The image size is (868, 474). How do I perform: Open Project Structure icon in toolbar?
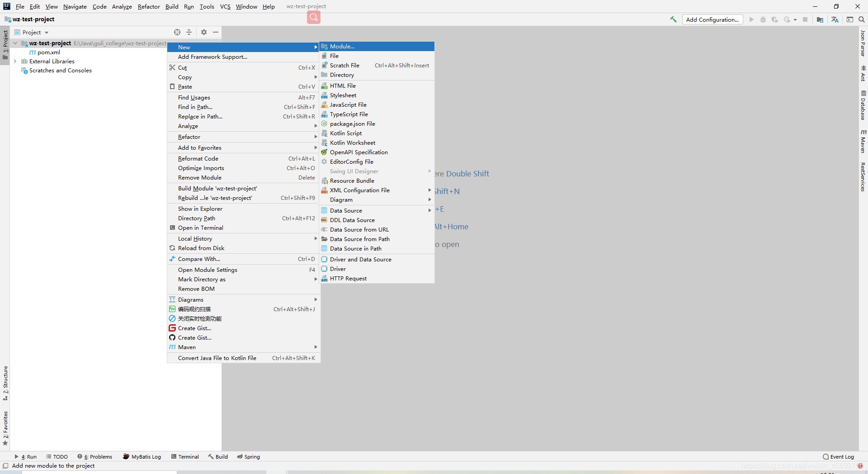(820, 19)
